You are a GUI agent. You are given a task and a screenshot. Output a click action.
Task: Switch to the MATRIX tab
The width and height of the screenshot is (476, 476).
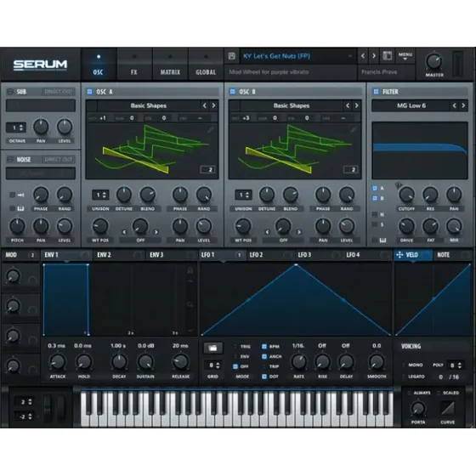tap(170, 65)
